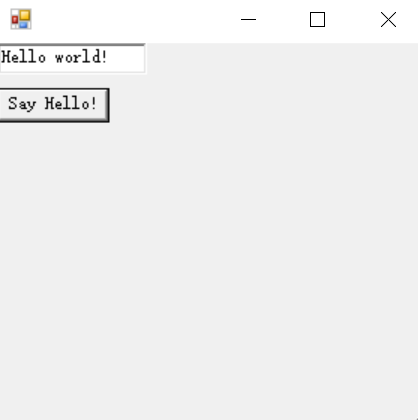
Task: Click the gray area right of Say Hello! button
Action: coord(263,105)
